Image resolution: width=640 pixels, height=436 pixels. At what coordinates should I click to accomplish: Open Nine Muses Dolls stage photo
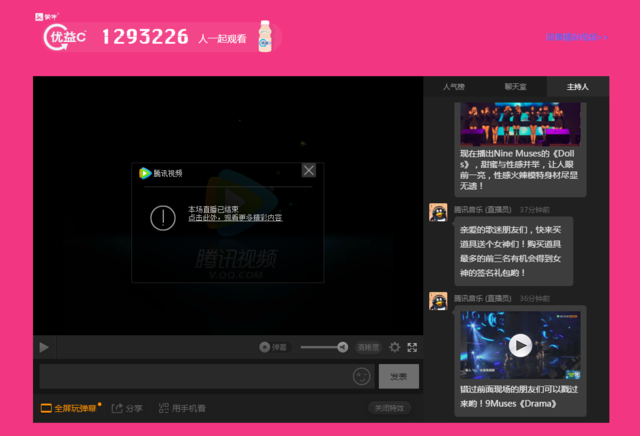pos(520,124)
